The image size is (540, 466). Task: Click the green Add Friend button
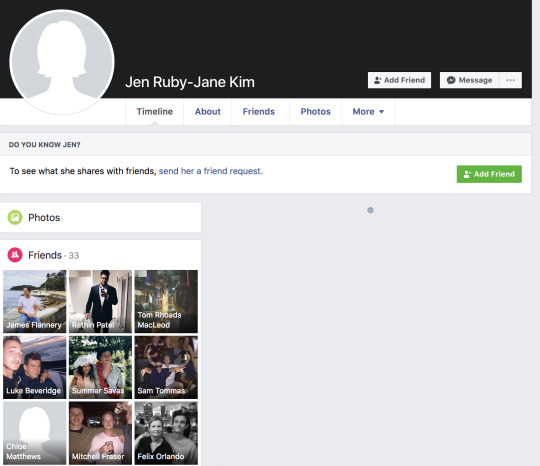489,174
